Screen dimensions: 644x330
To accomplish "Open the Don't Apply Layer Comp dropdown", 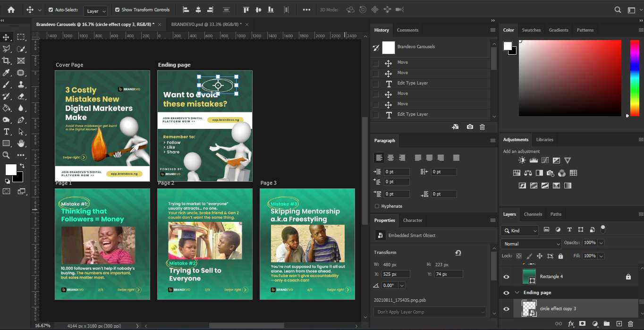I will click(429, 312).
